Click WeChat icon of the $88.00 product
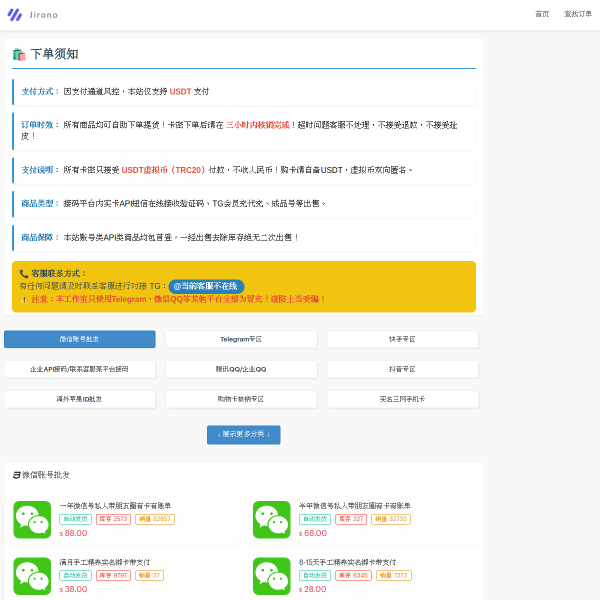This screenshot has width=600, height=600. click(32, 520)
